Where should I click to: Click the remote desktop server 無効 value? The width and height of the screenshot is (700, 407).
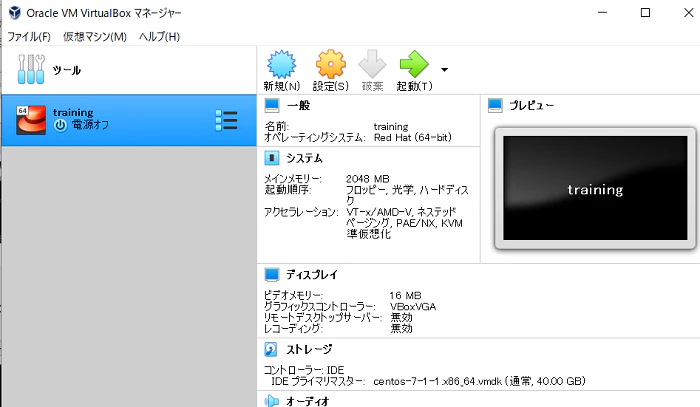point(401,317)
